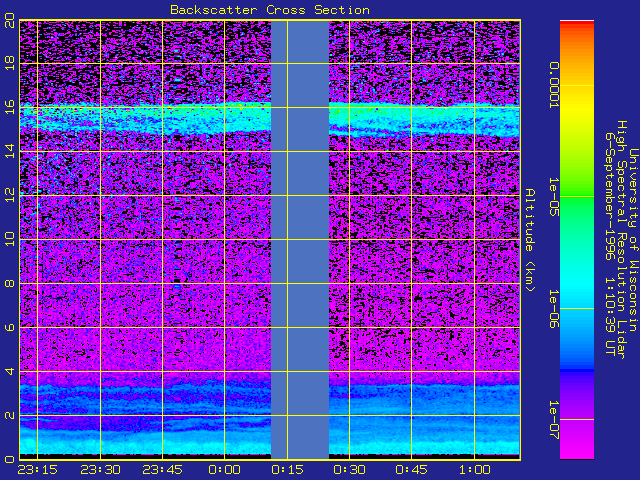
Task: Click the 23:45 time axis label
Action: (x=162, y=470)
